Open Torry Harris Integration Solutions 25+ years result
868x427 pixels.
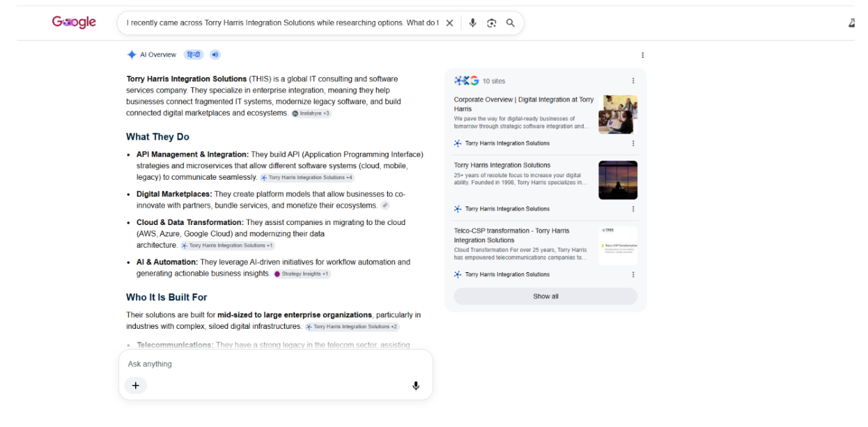pyautogui.click(x=502, y=165)
